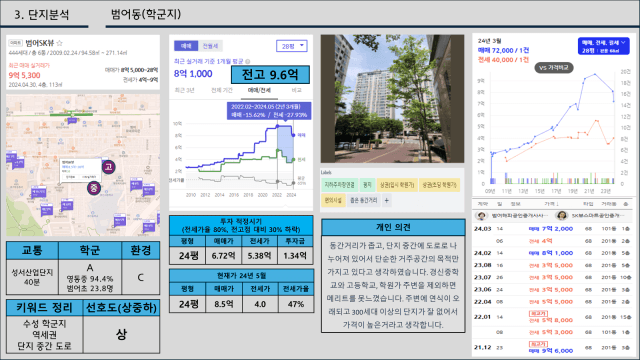Open 범어하화공인중개사 agent avatar
The image size is (640, 360).
tap(481, 216)
